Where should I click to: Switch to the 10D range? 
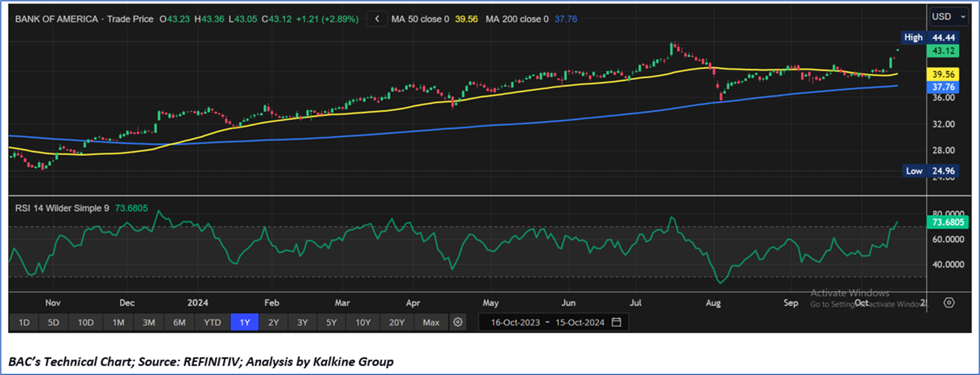point(85,322)
